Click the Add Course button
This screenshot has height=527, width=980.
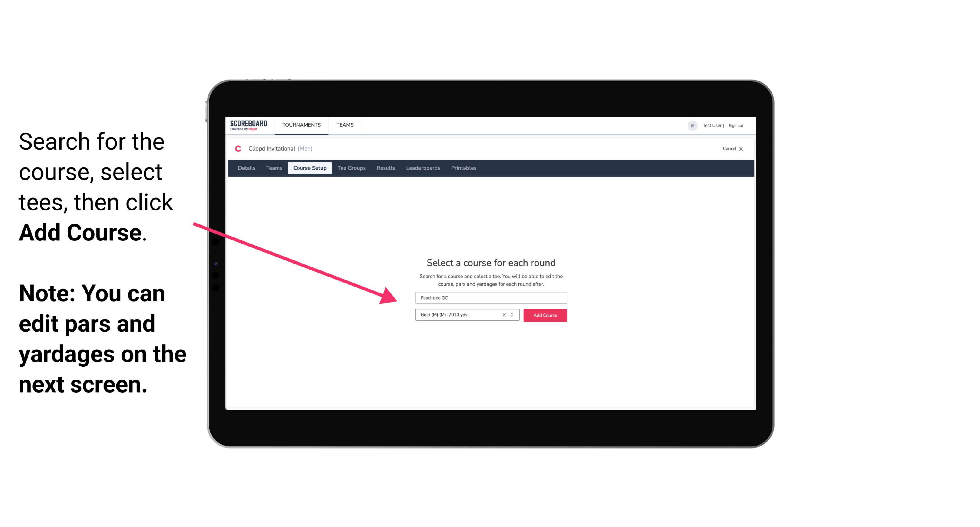[x=545, y=315]
